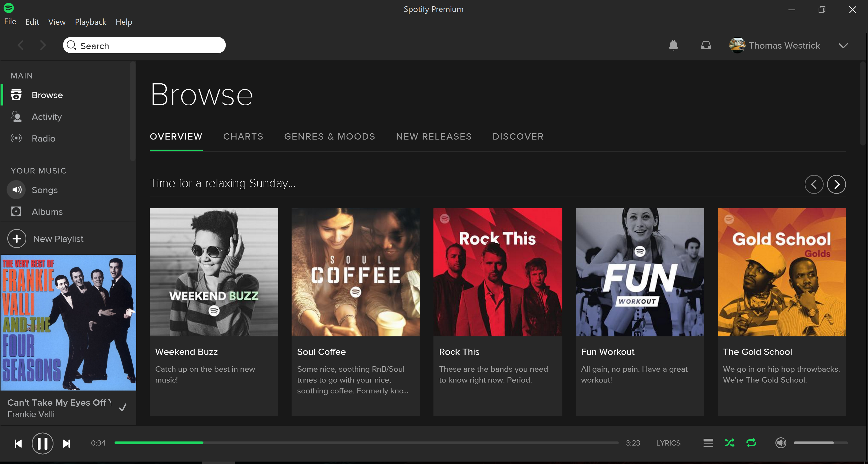
Task: Skip to the next track
Action: (66, 443)
